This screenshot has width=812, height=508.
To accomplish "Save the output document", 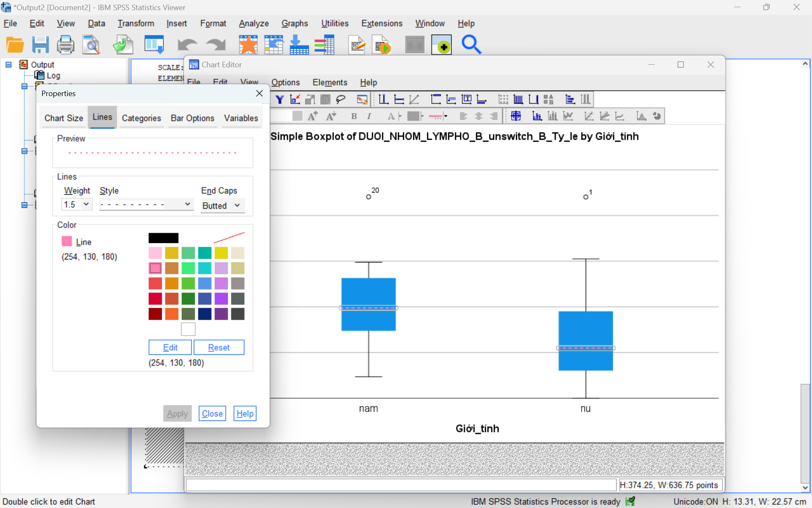I will (41, 44).
